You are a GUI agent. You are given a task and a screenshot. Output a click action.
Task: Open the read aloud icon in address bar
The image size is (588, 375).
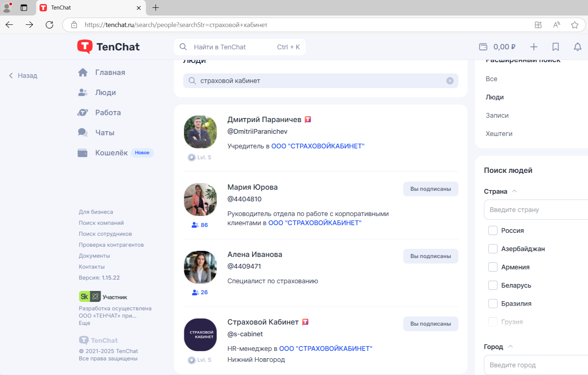(x=557, y=25)
